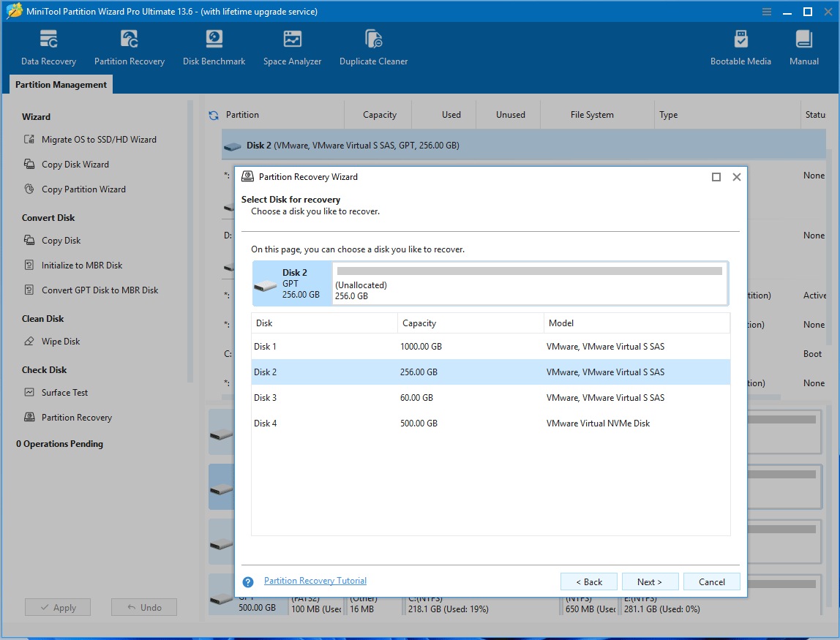The height and width of the screenshot is (640, 840).
Task: Click the 1000.00 GB capacity cell
Action: tap(421, 347)
